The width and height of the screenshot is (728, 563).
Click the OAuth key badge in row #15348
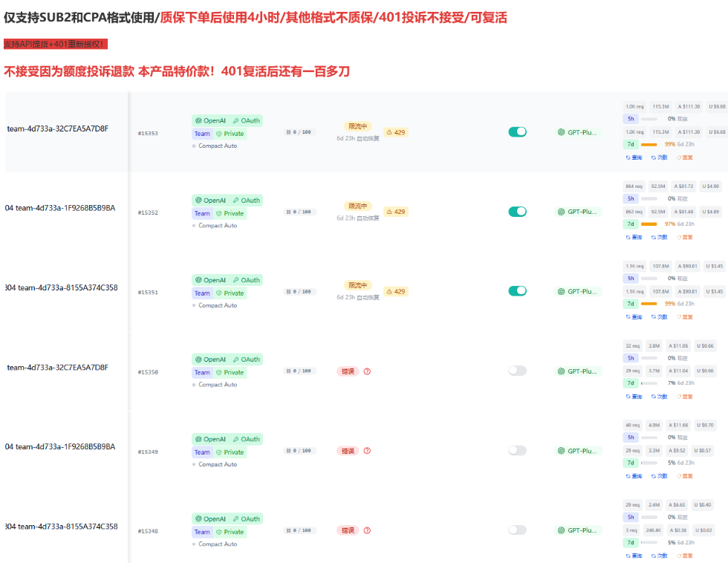247,519
